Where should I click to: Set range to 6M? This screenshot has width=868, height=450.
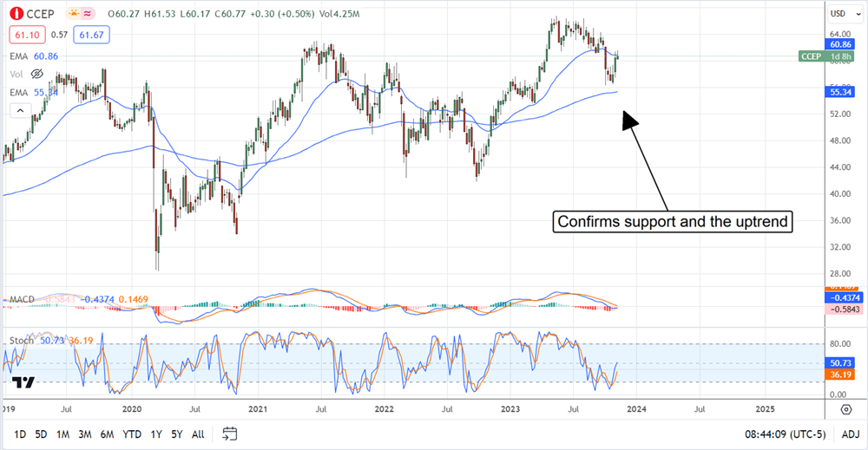coord(107,434)
